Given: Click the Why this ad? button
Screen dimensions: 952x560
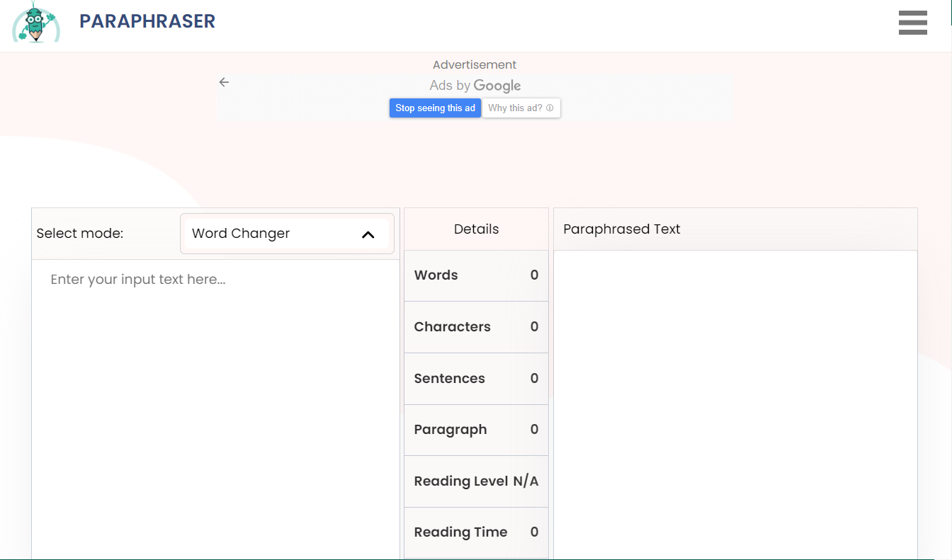Looking at the screenshot, I should (521, 108).
